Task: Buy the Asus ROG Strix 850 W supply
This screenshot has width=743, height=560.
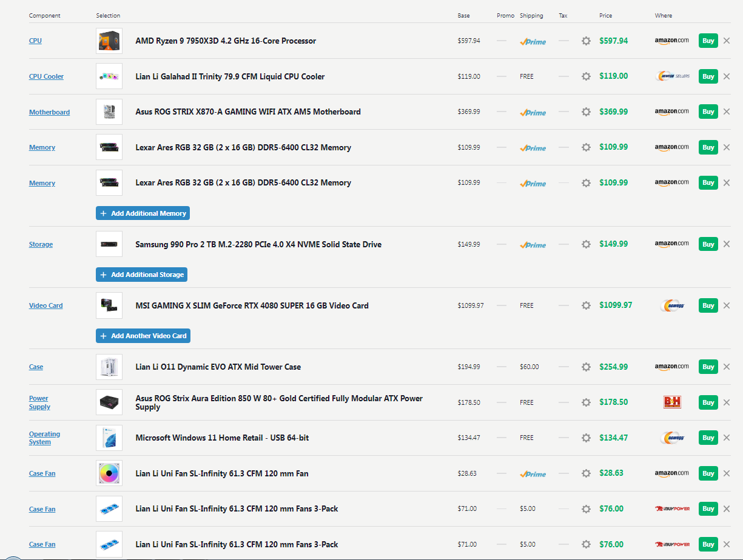Action: [x=708, y=402]
